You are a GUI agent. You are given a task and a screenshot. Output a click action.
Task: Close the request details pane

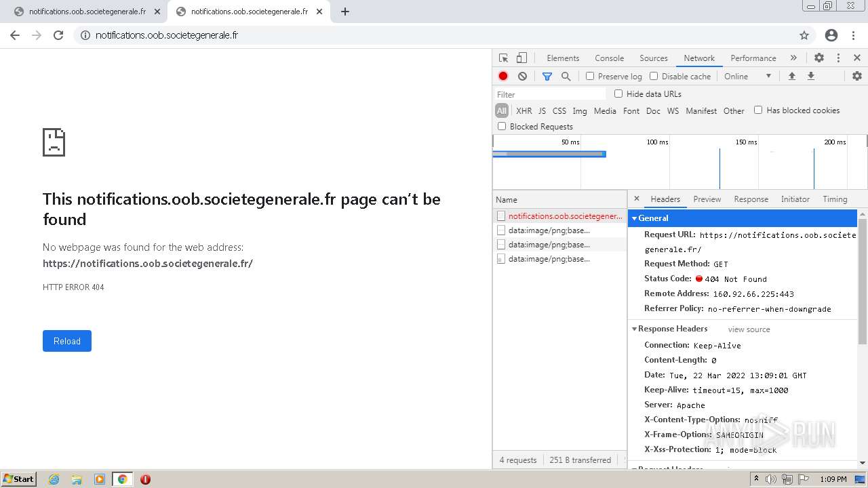pos(636,199)
